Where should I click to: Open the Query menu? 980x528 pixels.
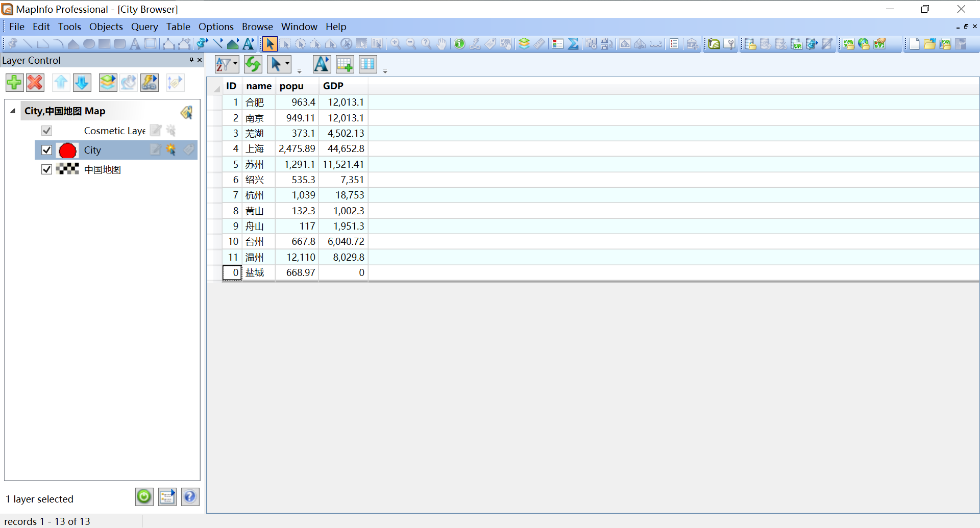(x=144, y=27)
